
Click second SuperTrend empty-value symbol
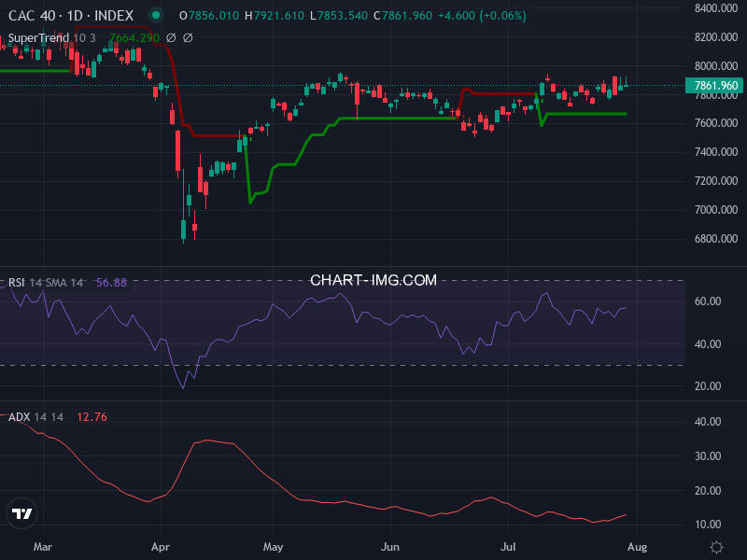pyautogui.click(x=188, y=37)
